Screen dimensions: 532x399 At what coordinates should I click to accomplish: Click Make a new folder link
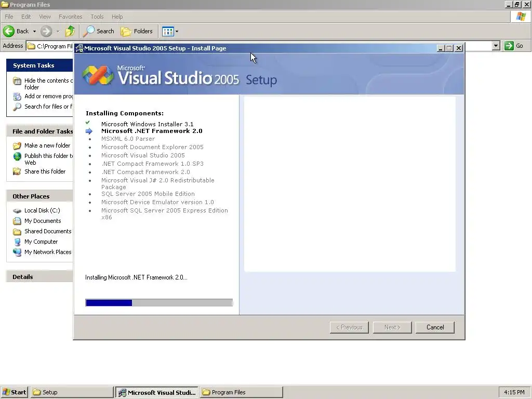click(x=47, y=145)
